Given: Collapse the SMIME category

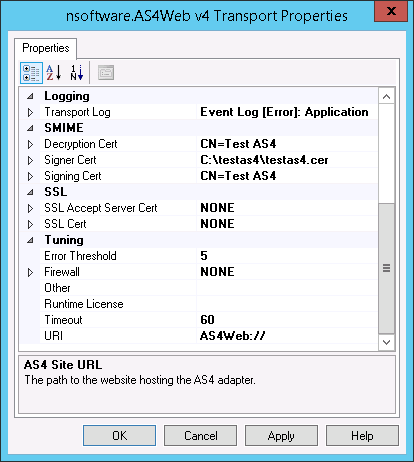Looking at the screenshot, I should pyautogui.click(x=30, y=128).
